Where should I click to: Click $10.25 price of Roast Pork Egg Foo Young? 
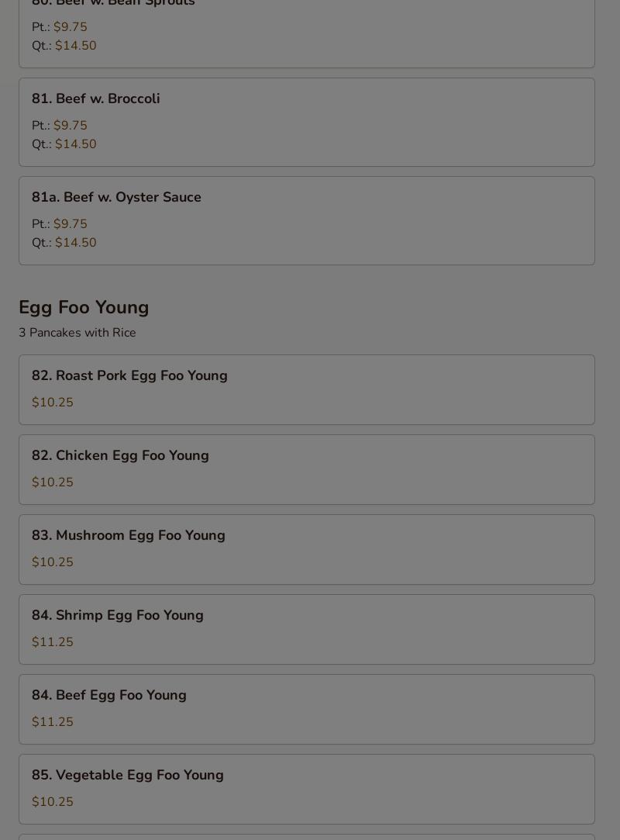click(x=53, y=403)
